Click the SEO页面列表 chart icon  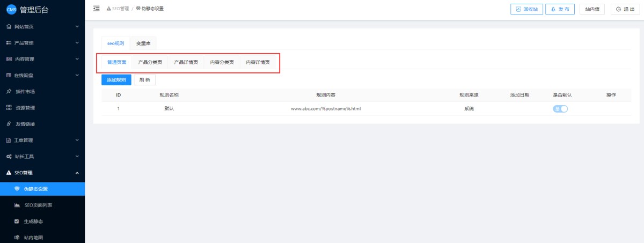[17, 205]
